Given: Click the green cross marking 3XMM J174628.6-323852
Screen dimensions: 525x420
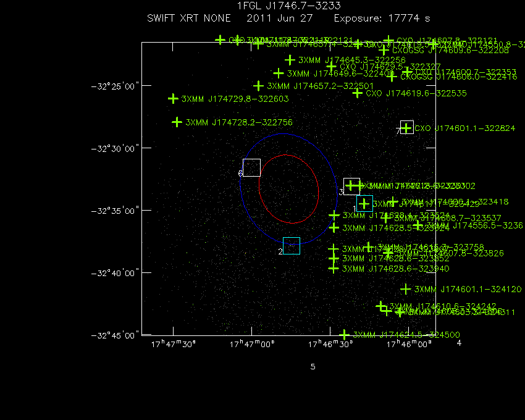Looking at the screenshot, I should click(x=333, y=259).
